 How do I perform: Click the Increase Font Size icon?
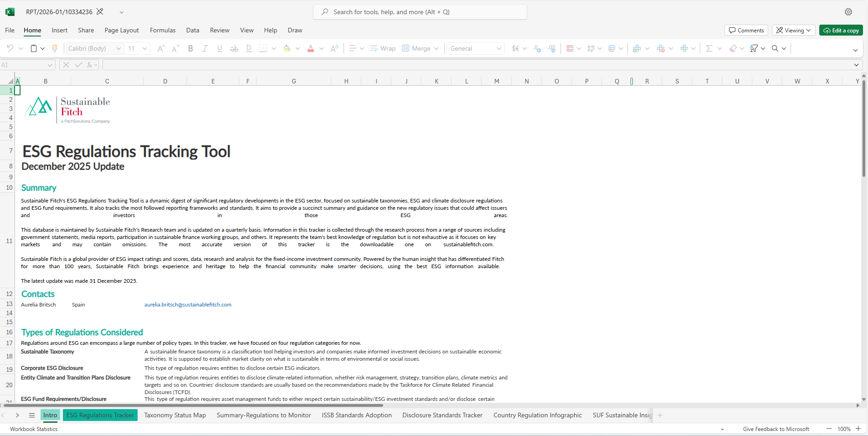point(161,48)
